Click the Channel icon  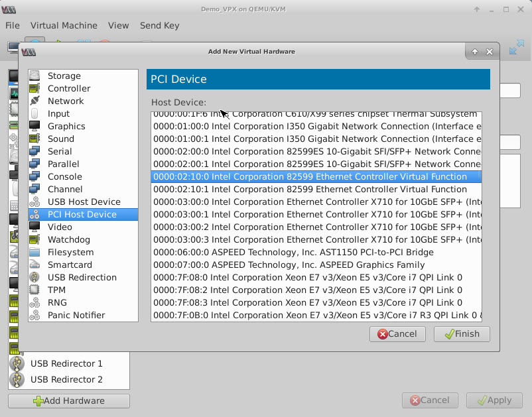point(34,189)
